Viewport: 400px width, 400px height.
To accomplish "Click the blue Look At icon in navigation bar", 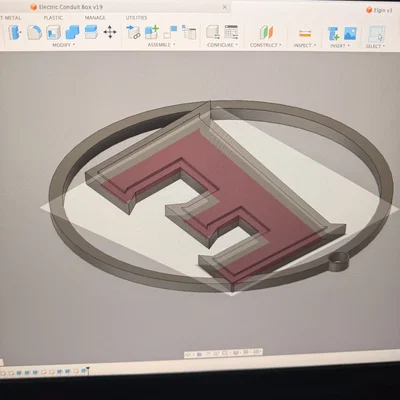I will [x=199, y=354].
